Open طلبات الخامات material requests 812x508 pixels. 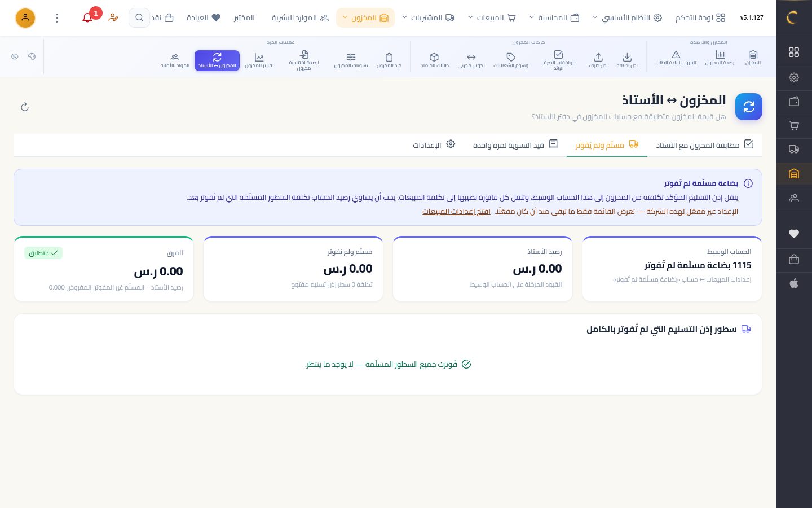[x=434, y=60]
